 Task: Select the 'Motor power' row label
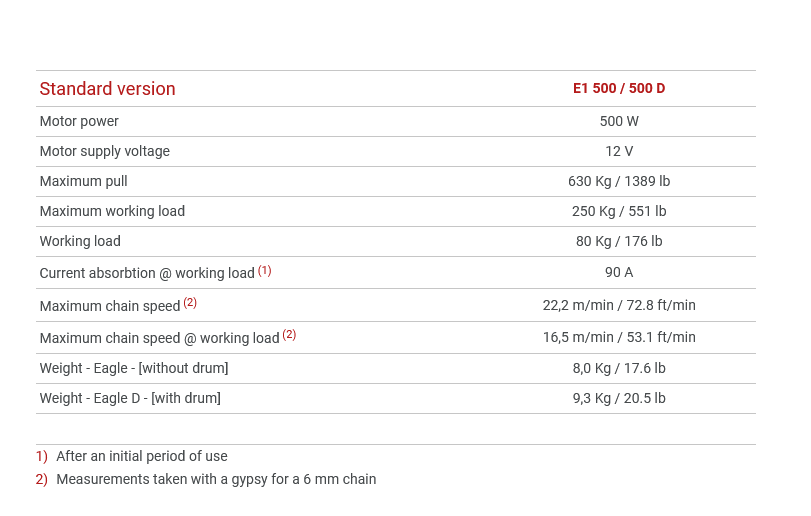[79, 122]
